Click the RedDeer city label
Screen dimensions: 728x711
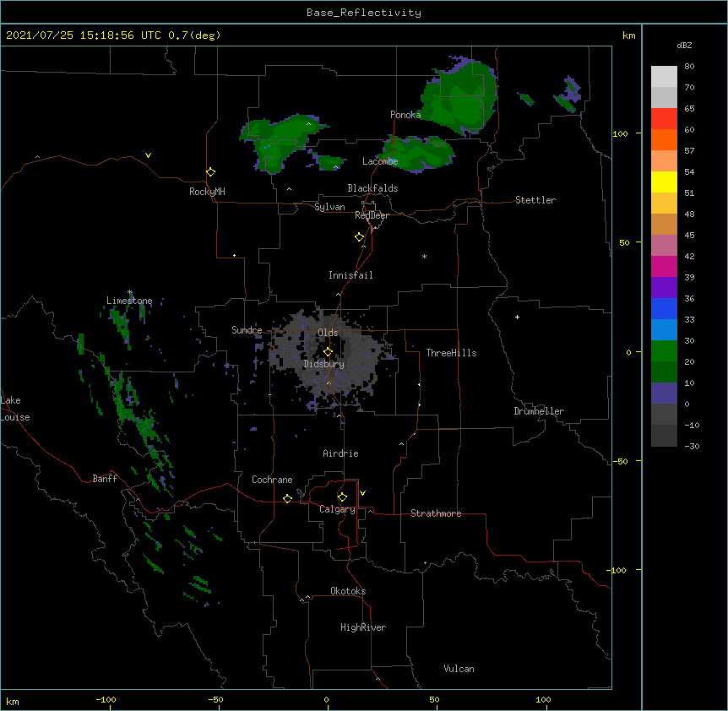pos(372,215)
